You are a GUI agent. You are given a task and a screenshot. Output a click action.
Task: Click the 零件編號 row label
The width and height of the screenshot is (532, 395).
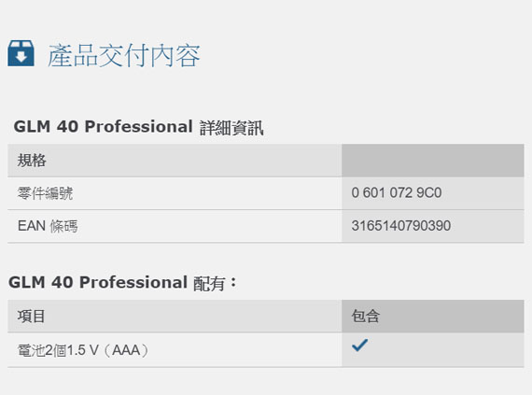point(45,193)
